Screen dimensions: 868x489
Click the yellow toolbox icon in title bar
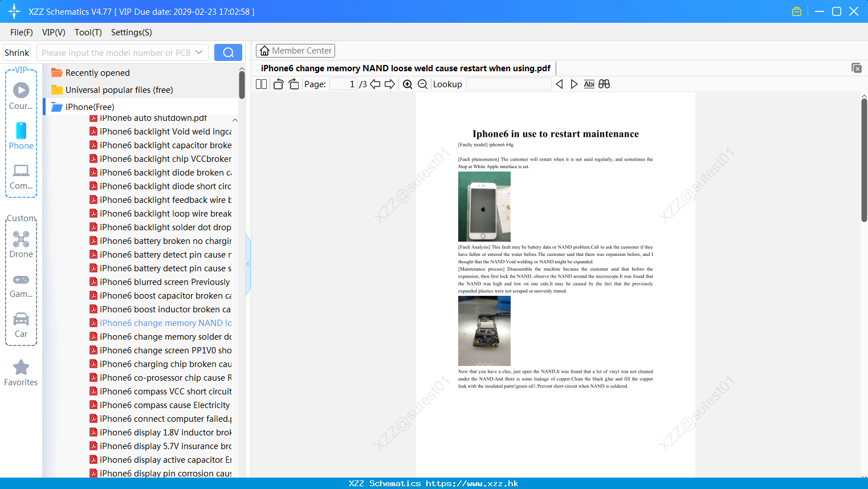pos(797,11)
